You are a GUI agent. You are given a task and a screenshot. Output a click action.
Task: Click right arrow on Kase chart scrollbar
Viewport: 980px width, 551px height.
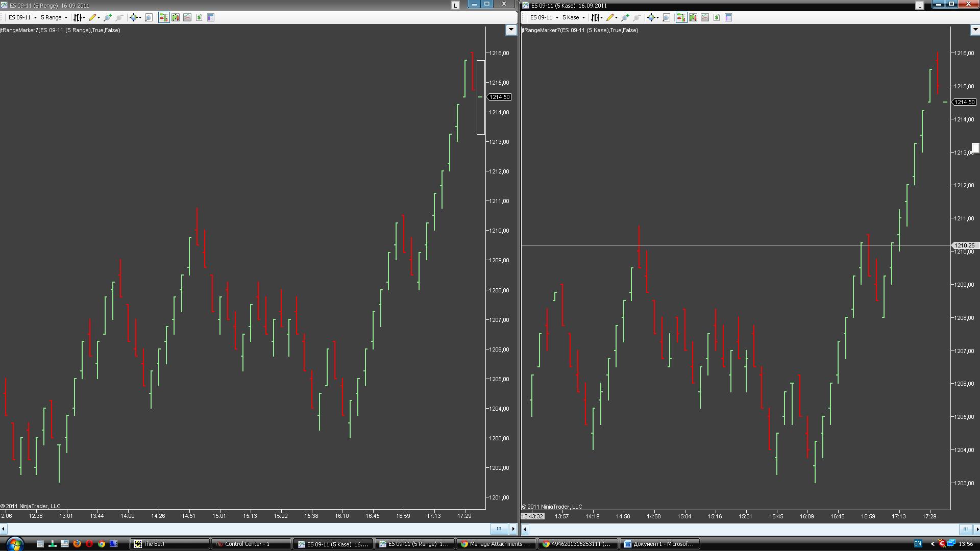click(976, 529)
